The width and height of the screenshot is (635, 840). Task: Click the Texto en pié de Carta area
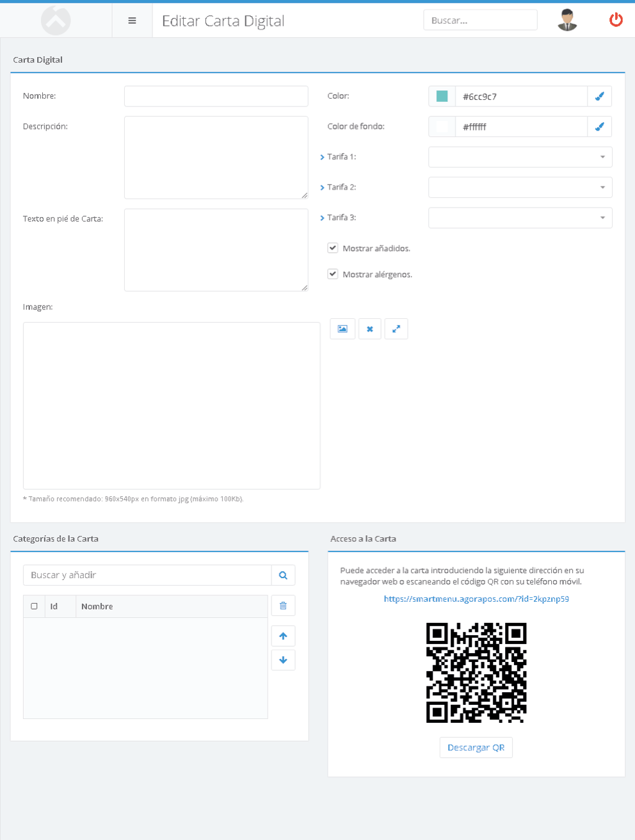[x=216, y=250]
